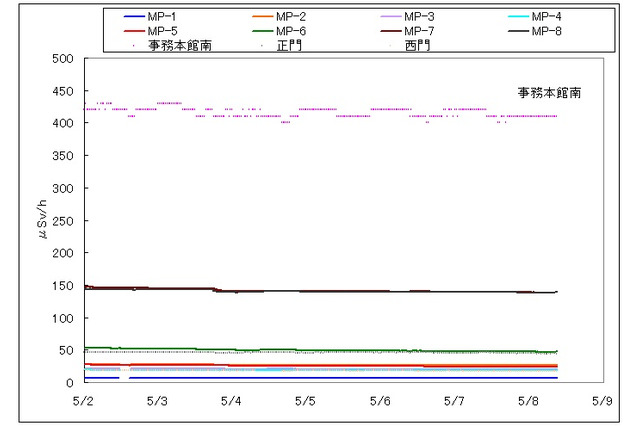
Task: Click the 250 y-axis value
Action: pos(63,221)
